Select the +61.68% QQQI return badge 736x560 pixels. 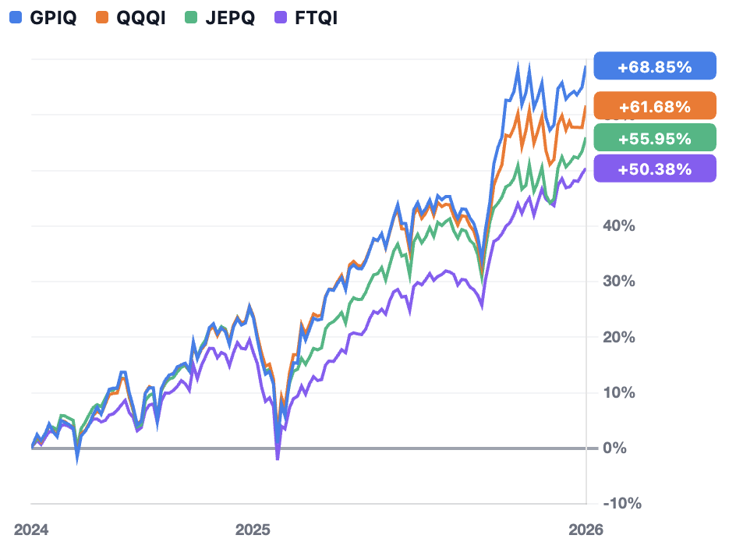tap(655, 106)
